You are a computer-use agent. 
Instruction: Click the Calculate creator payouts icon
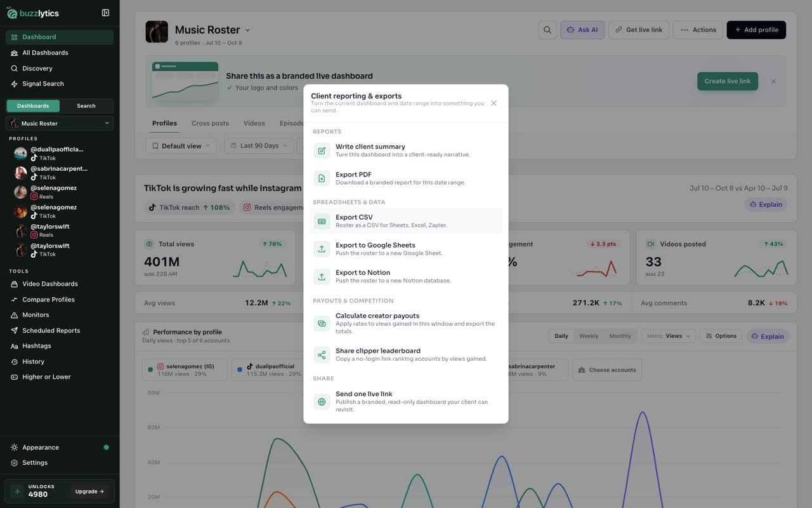coord(322,324)
